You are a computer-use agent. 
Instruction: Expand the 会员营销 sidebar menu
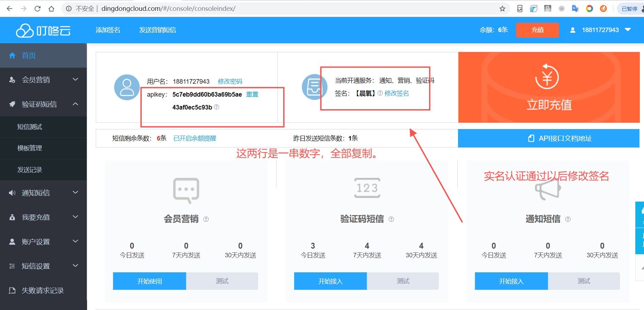tap(75, 80)
